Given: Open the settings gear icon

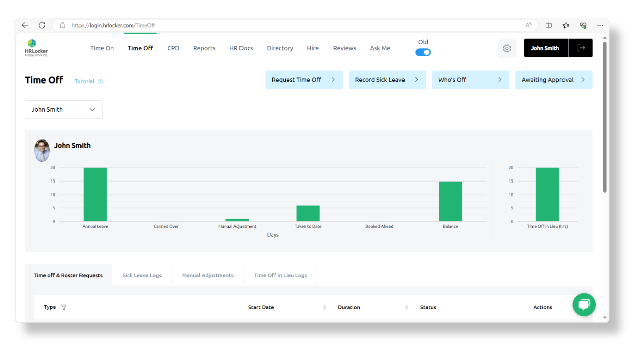Looking at the screenshot, I should 507,48.
